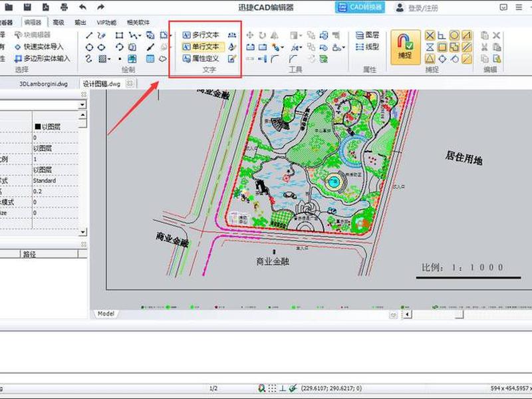Image resolution: width=532 pixels, height=399 pixels.
Task: Switch to the 编辑器 ribbon tab
Action: click(33, 23)
